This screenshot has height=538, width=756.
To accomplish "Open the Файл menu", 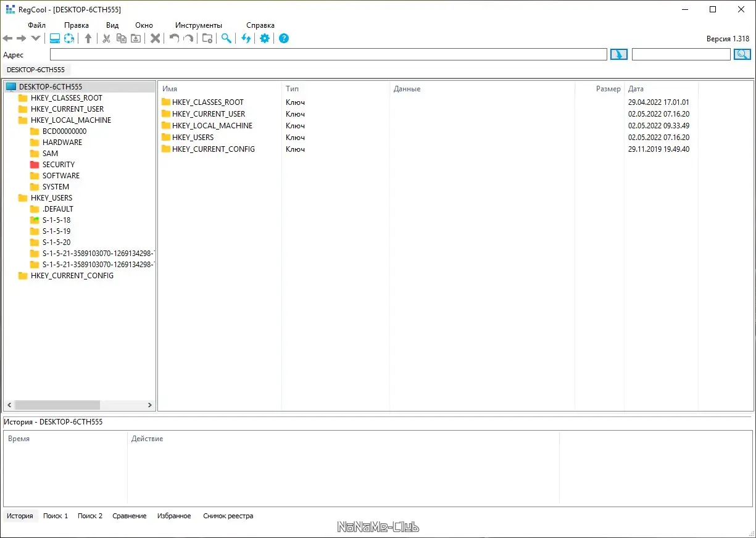I will point(37,25).
